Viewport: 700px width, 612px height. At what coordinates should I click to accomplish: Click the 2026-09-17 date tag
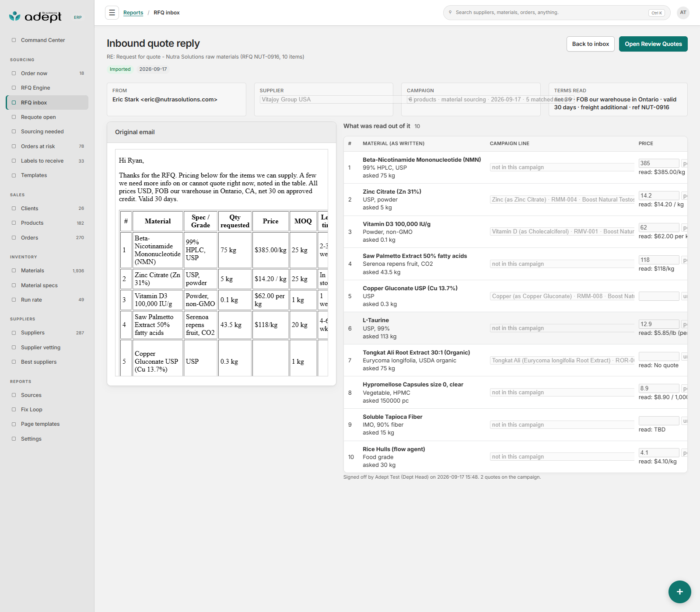click(153, 69)
